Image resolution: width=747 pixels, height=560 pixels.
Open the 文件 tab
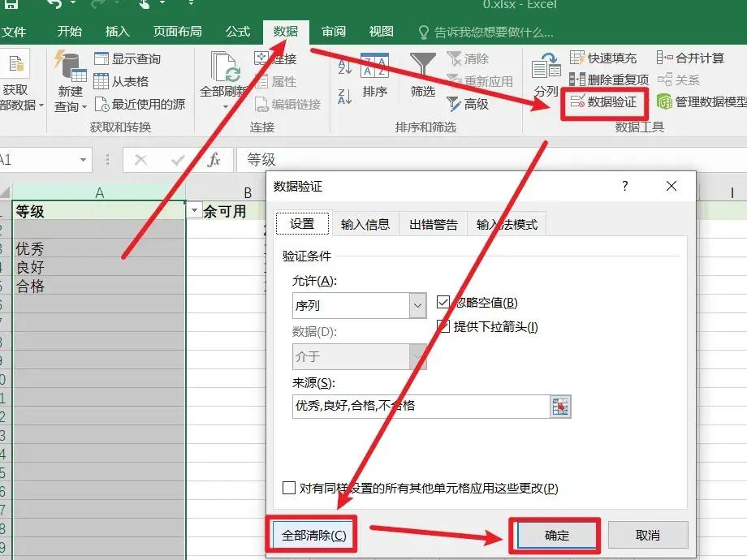tap(14, 32)
